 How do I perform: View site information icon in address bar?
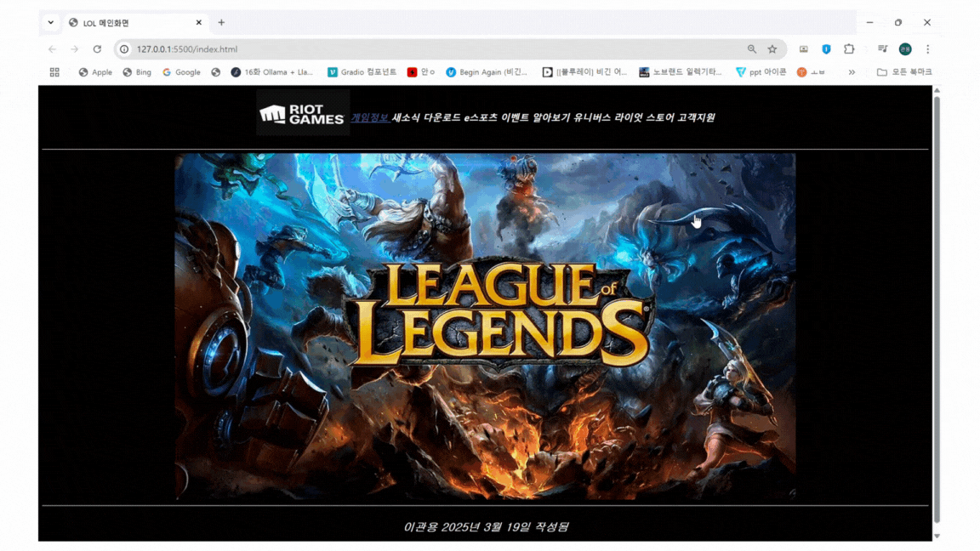coord(124,48)
